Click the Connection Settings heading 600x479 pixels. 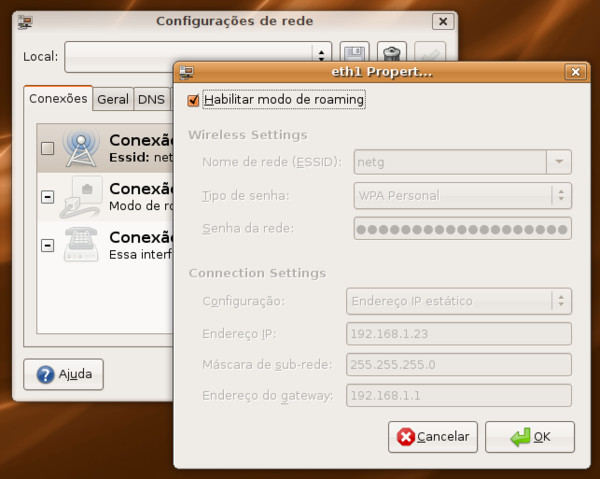pos(257,273)
